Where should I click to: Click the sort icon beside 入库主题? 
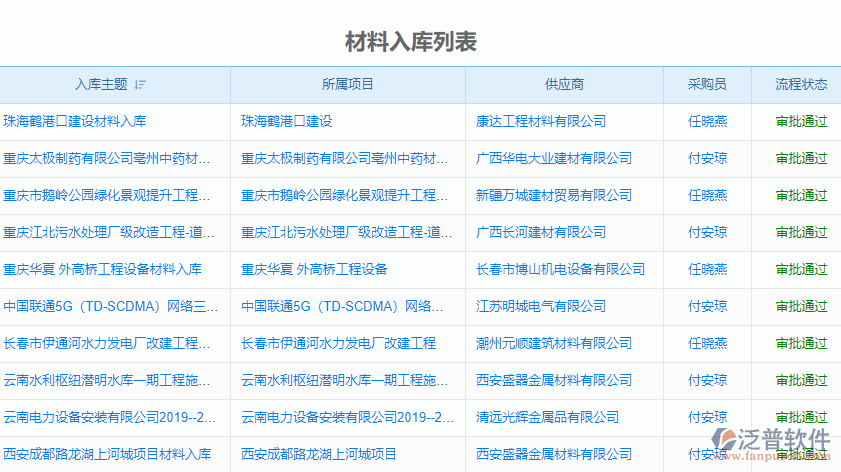click(140, 85)
